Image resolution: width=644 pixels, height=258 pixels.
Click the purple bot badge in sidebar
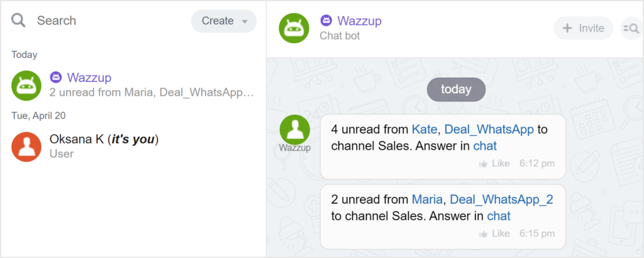[x=56, y=77]
